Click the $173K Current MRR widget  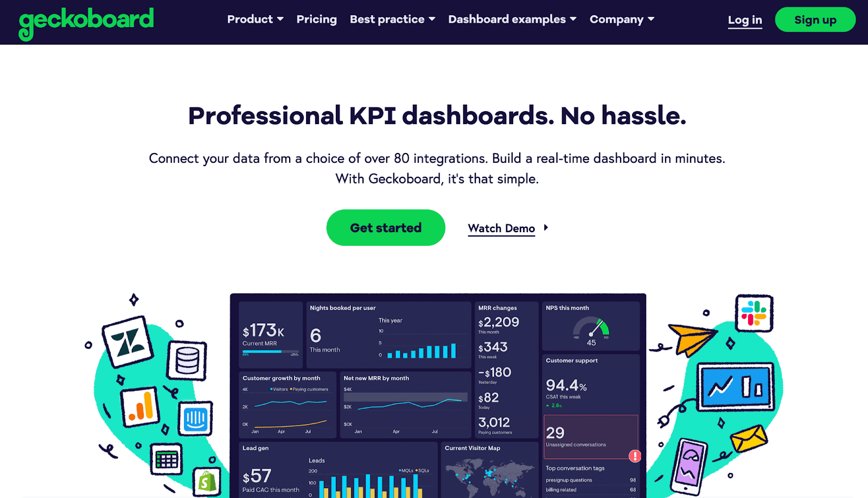271,335
